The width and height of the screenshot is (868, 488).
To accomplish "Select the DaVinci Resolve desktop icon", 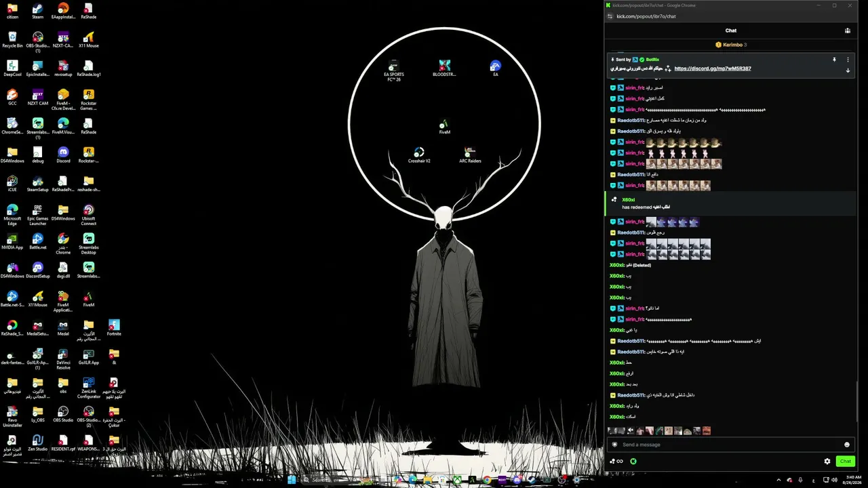I will click(63, 359).
